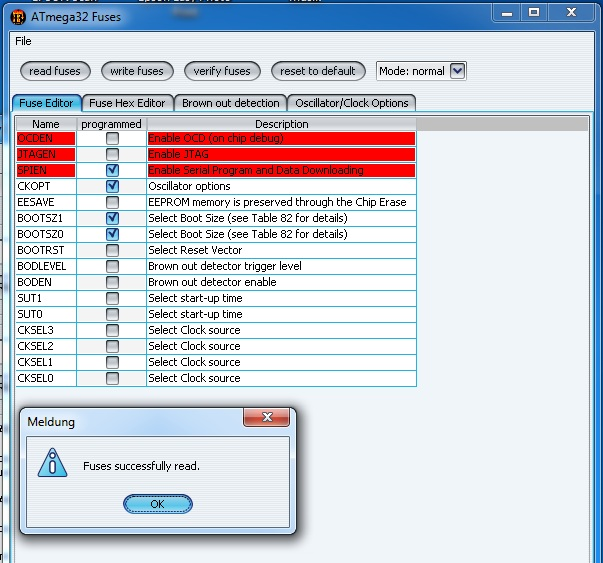
Task: Click the Name column header
Action: 46,124
